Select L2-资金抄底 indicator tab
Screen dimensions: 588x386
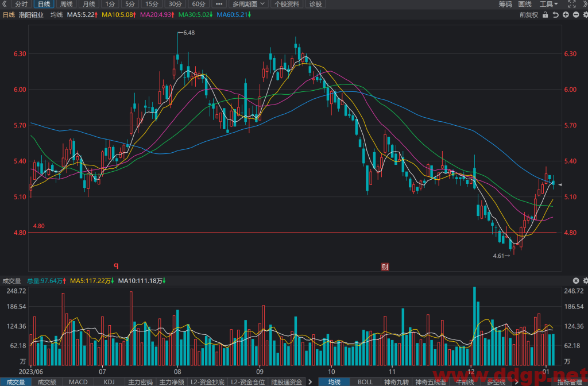click(207, 382)
